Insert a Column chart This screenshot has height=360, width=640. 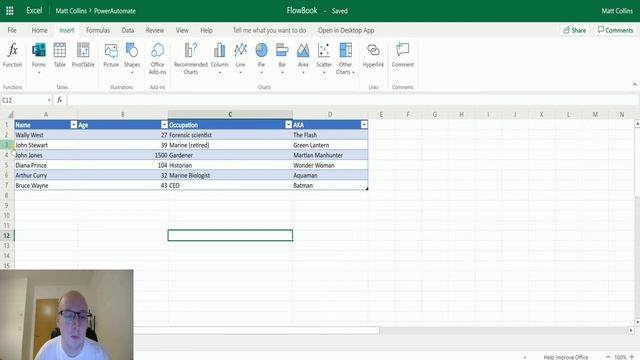(219, 58)
